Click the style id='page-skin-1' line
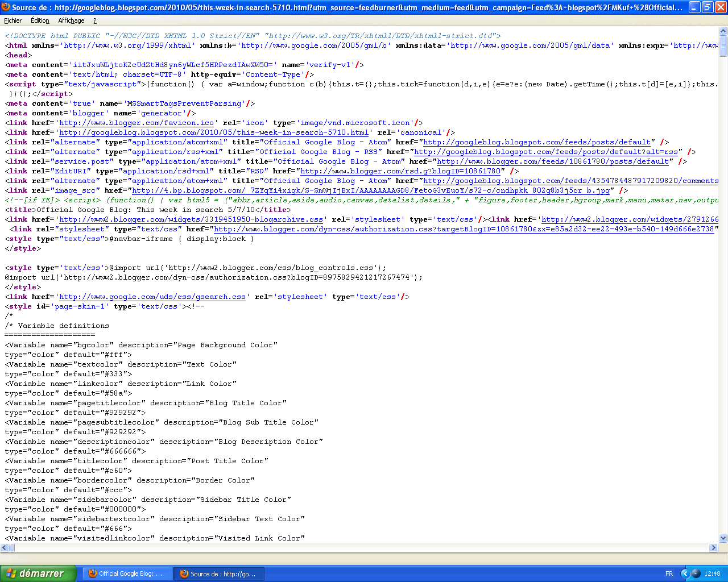Screen dimensions: 728x582 point(105,306)
